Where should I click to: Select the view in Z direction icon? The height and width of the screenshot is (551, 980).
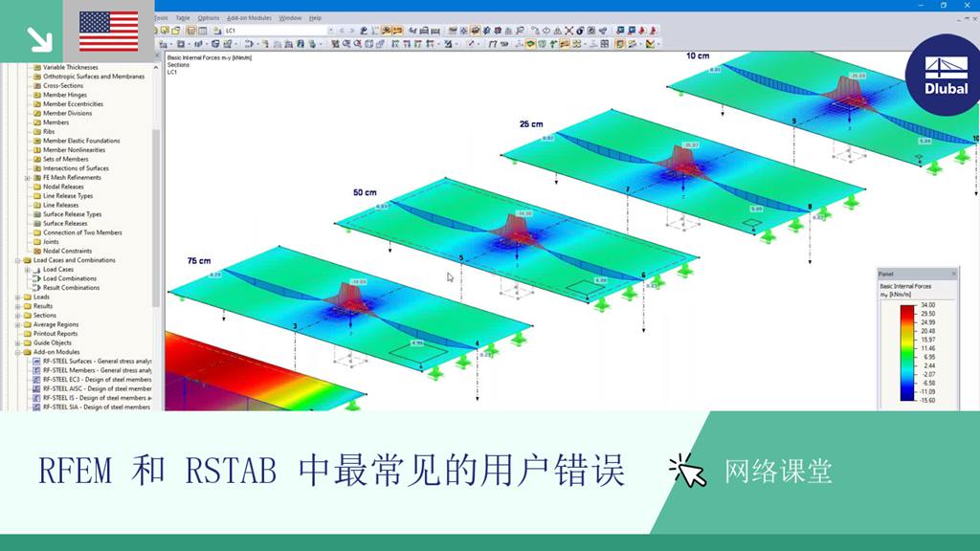tap(417, 44)
